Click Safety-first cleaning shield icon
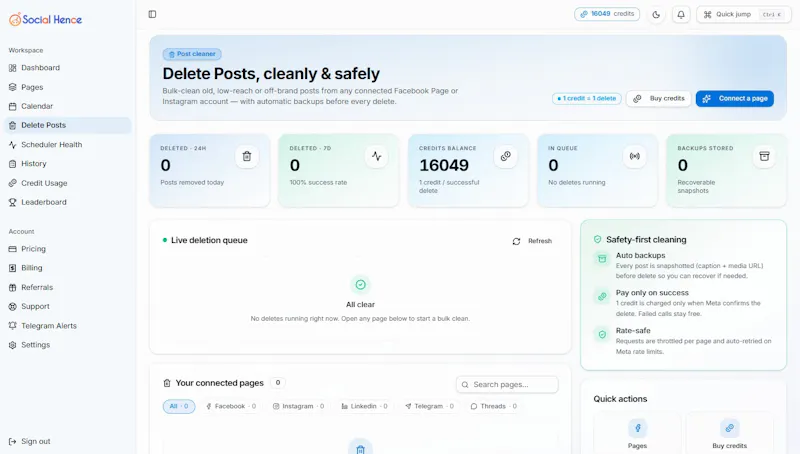Image resolution: width=800 pixels, height=454 pixels. coord(597,239)
